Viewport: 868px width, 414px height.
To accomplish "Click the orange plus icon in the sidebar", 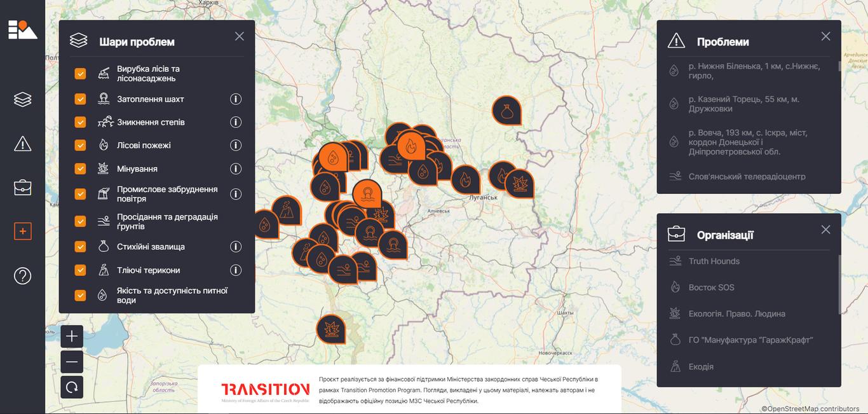I will click(22, 231).
